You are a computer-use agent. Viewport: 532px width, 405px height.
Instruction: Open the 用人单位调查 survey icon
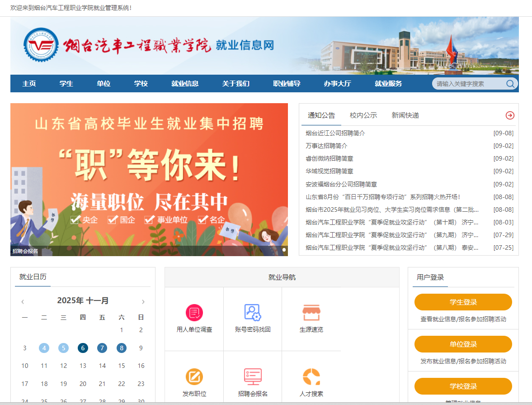(194, 313)
